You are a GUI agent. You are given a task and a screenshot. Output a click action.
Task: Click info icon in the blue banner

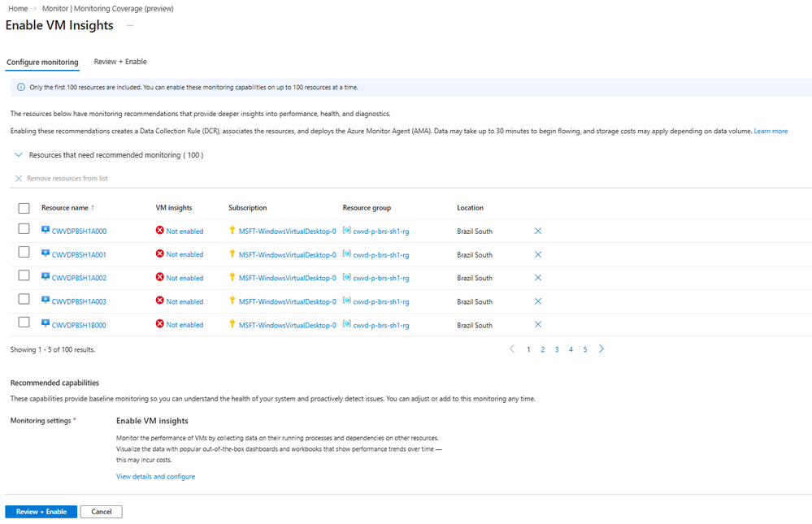[x=21, y=87]
